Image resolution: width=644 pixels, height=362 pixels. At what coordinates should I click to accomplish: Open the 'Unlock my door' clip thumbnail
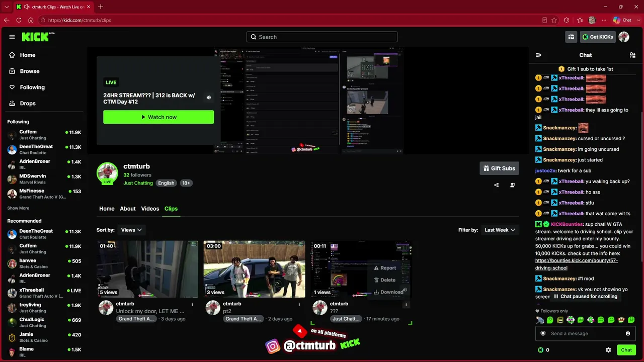coord(147,269)
